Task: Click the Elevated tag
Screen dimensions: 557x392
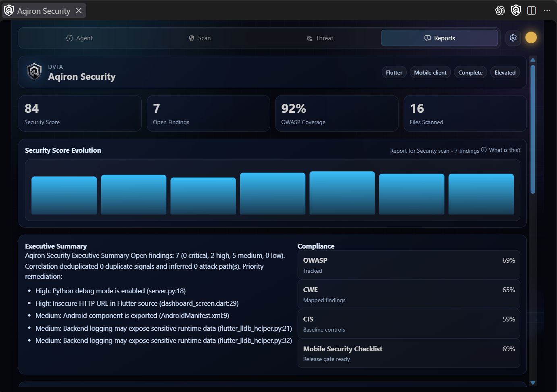Action: pos(505,73)
